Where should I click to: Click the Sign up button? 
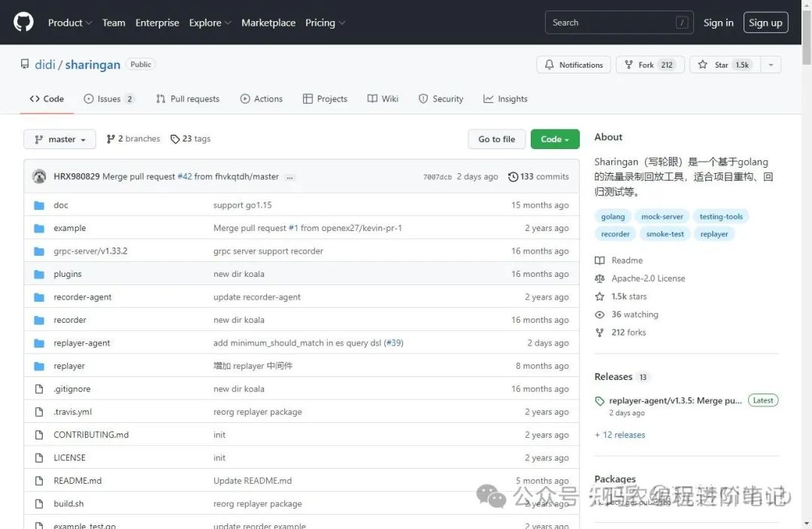(x=765, y=23)
